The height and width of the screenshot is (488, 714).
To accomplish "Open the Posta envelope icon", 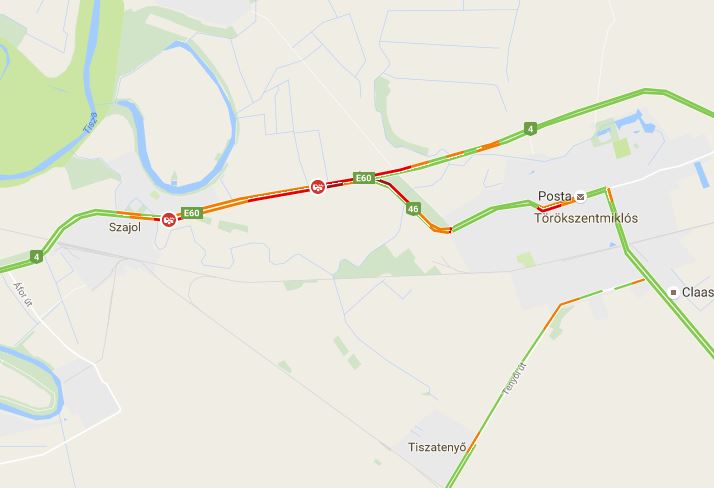I will tap(580, 197).
